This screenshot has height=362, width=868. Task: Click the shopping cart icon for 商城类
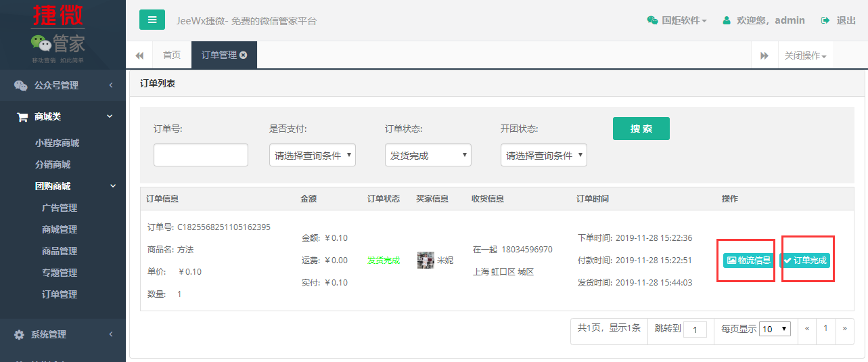(x=22, y=116)
